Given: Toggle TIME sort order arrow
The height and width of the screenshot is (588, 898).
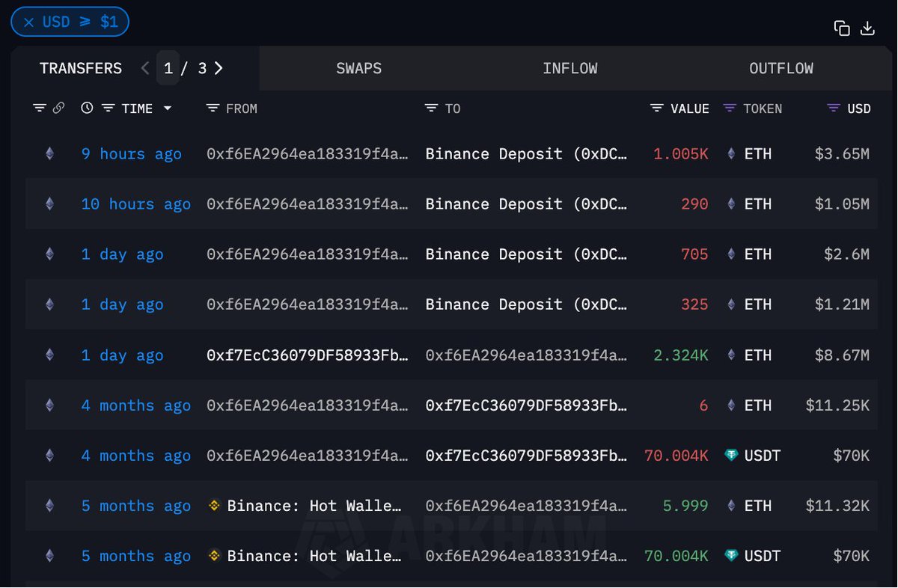Looking at the screenshot, I should (168, 108).
